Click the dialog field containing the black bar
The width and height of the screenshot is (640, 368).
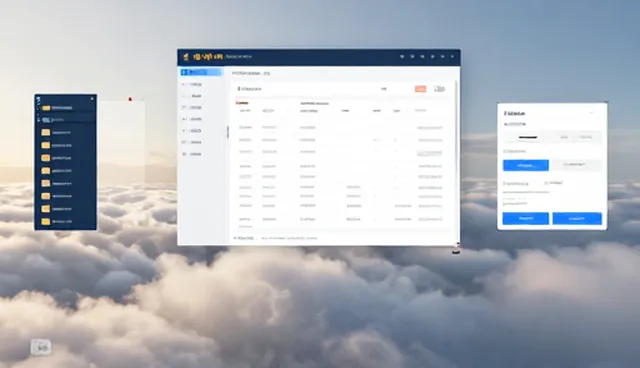click(x=552, y=137)
